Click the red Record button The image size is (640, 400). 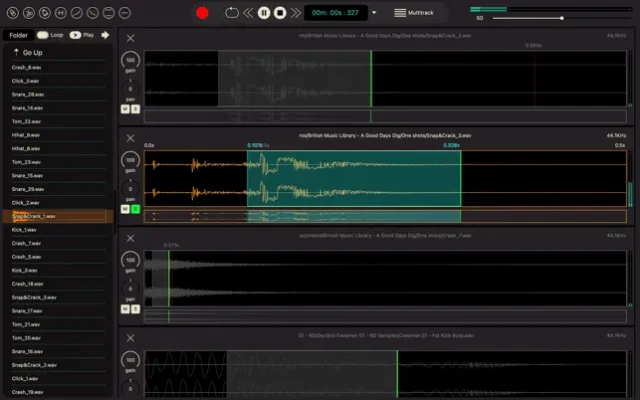tap(202, 13)
